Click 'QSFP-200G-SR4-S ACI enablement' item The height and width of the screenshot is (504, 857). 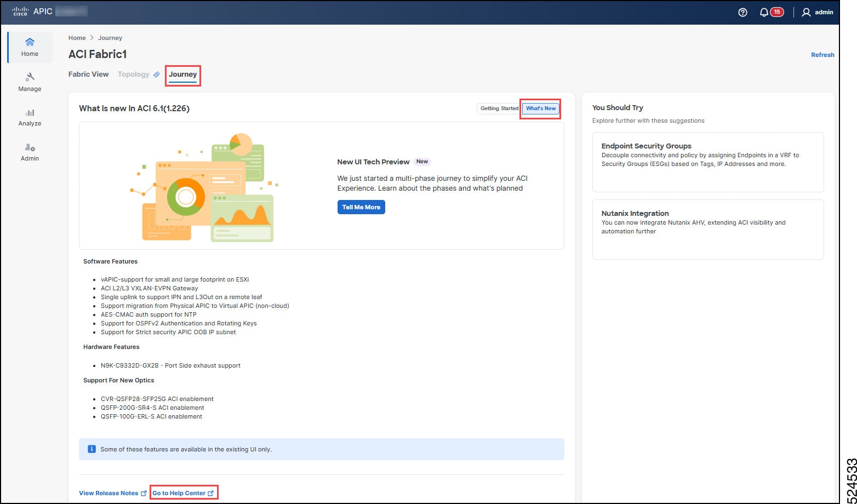pyautogui.click(x=152, y=408)
